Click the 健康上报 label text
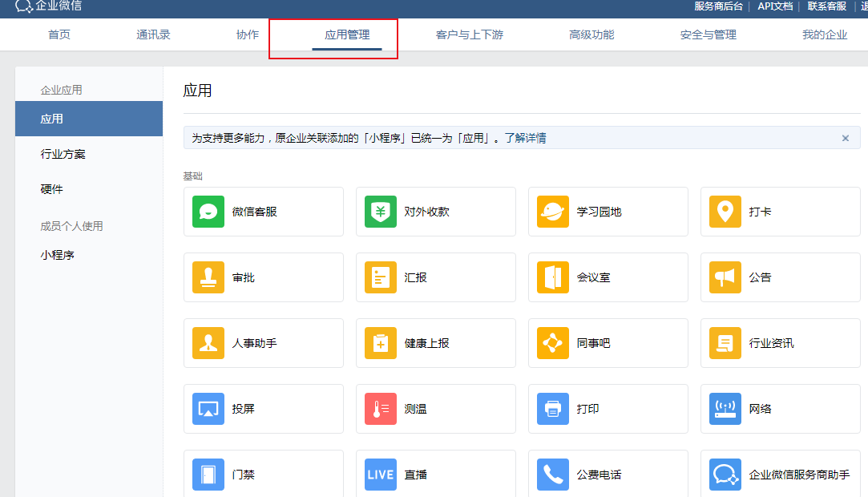Screen dimensions: 868x497 [426, 343]
